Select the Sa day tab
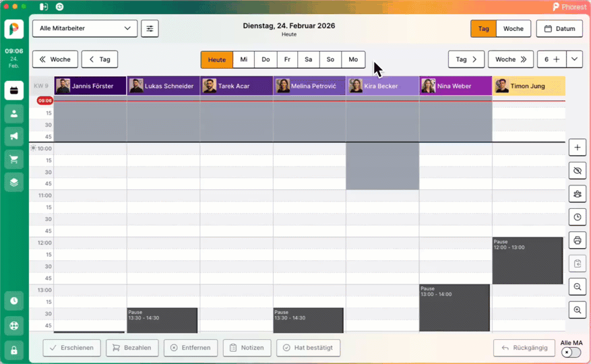The image size is (591, 364). (308, 59)
